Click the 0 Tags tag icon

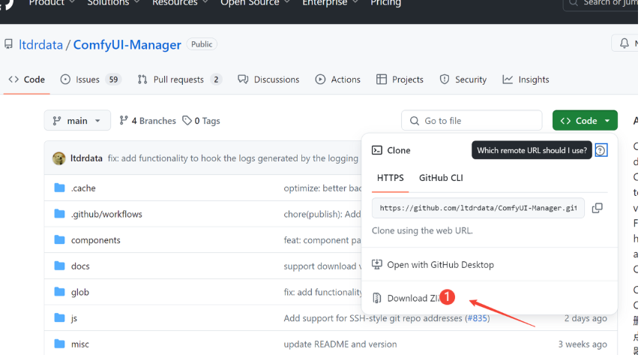click(187, 121)
